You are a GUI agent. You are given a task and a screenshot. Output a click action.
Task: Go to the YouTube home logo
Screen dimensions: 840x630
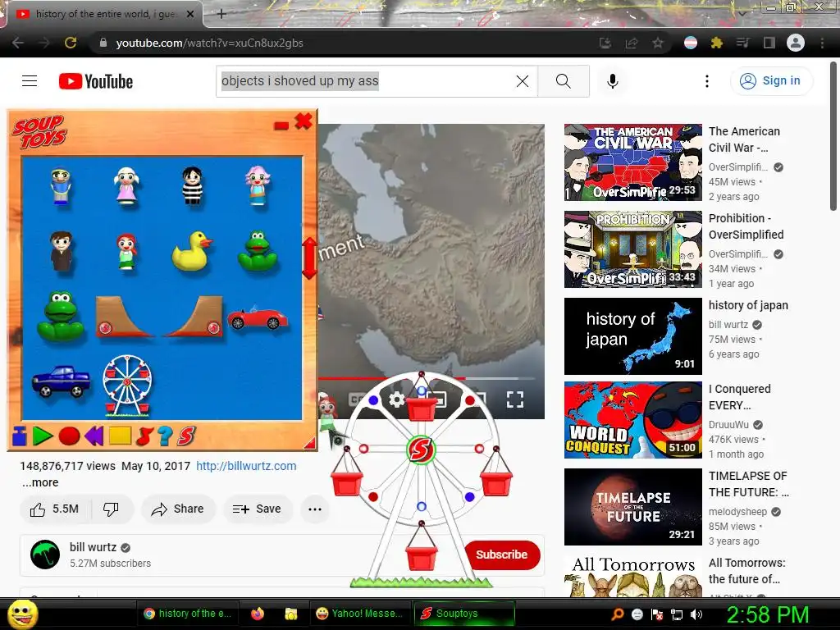(96, 81)
